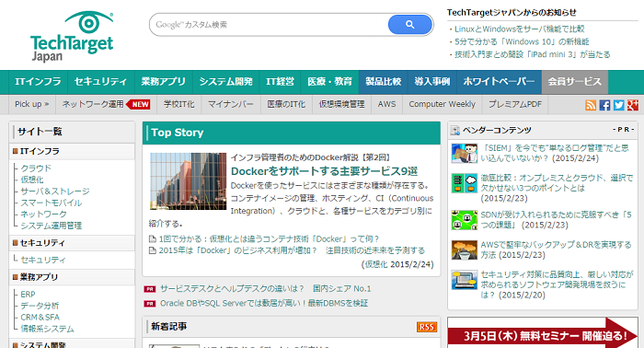Open the 仮想化 sidebar link
Image resolution: width=644 pixels, height=348 pixels.
(32, 180)
